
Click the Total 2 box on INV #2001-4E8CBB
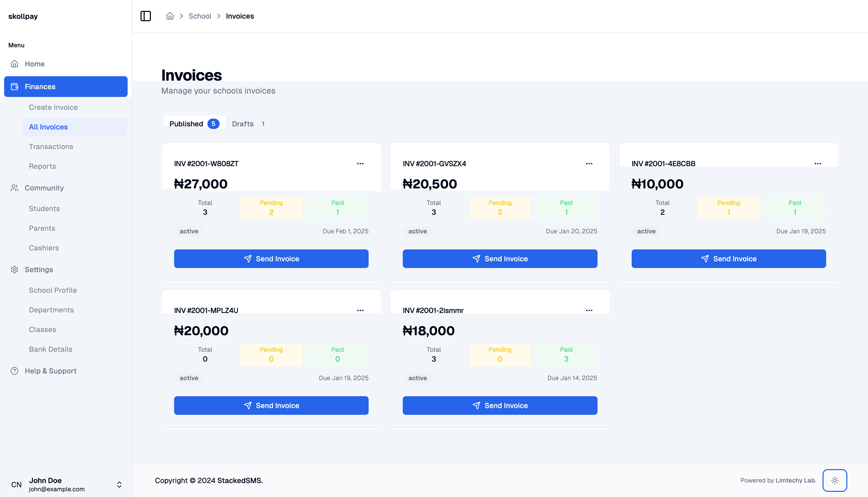[x=662, y=208]
